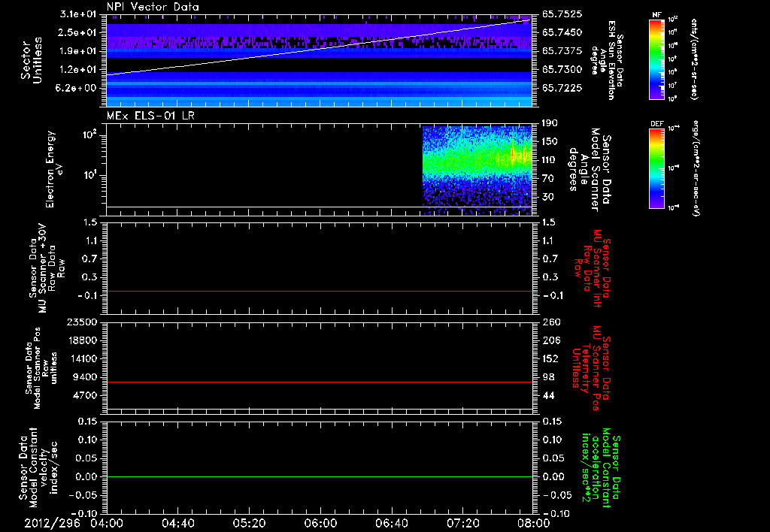Click the 04:00 time axis label
Image resolution: width=770 pixels, height=532 pixels.
coord(107,523)
